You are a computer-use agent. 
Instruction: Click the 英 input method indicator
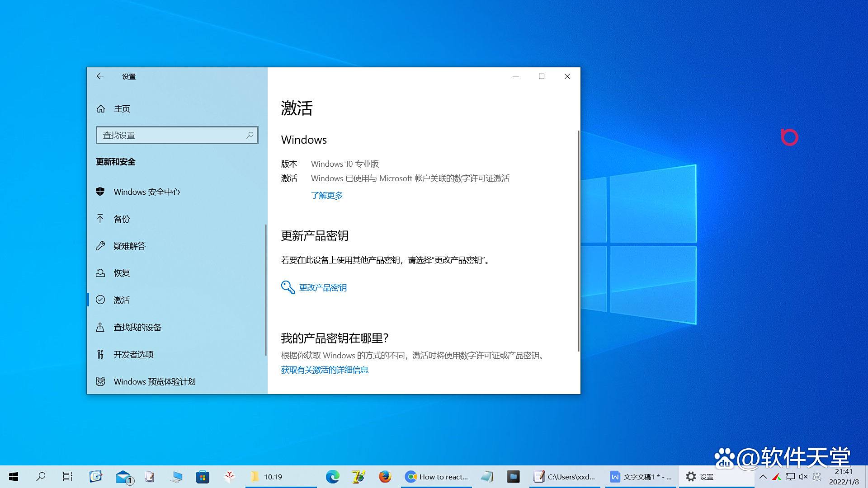[817, 477]
